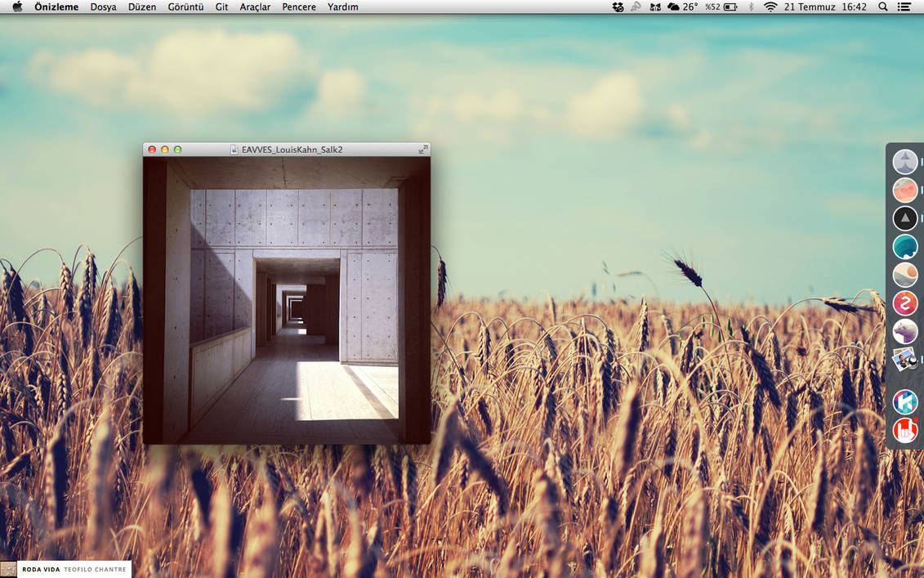The image size is (924, 578).
Task: Open the pink-red S-shaped dock icon
Action: [x=904, y=303]
